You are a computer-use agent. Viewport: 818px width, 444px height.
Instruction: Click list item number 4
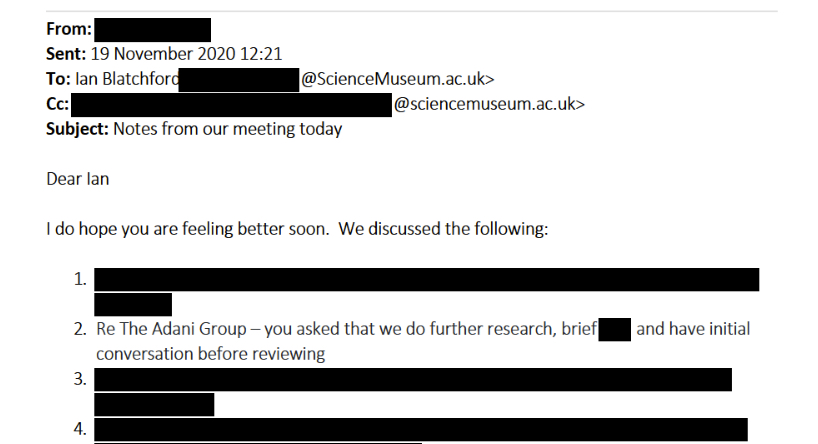pos(79,429)
